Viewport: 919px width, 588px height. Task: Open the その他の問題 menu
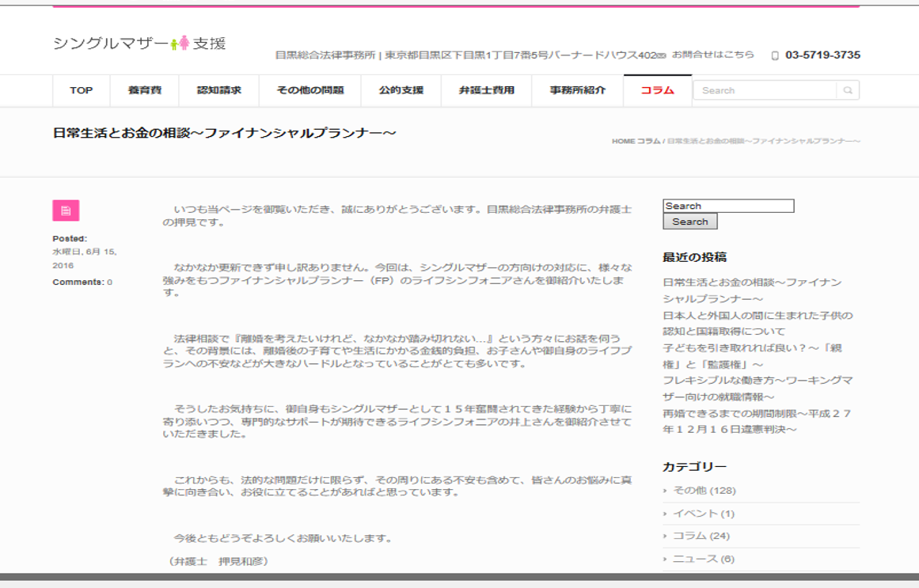pyautogui.click(x=310, y=90)
